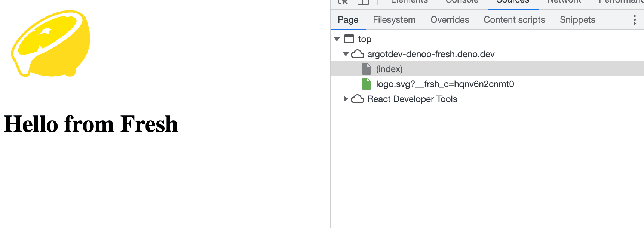Collapse the argotdev-denoo-fresh.deno.dev domain node
This screenshot has width=644, height=228.
tap(346, 54)
